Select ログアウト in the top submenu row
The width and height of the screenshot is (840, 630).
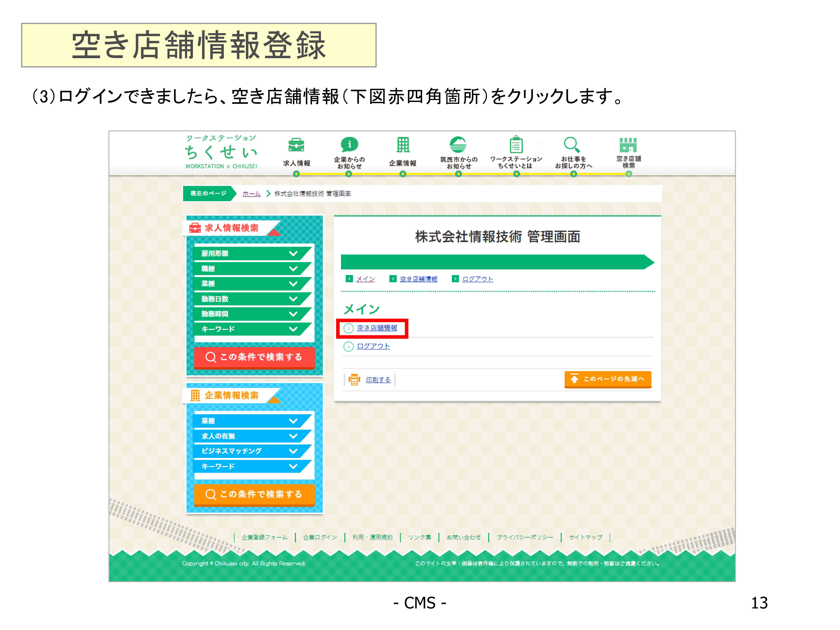pos(477,279)
